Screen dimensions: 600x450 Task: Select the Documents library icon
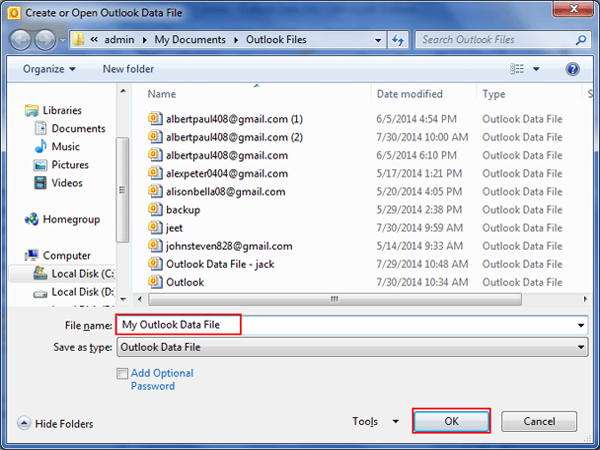[41, 128]
